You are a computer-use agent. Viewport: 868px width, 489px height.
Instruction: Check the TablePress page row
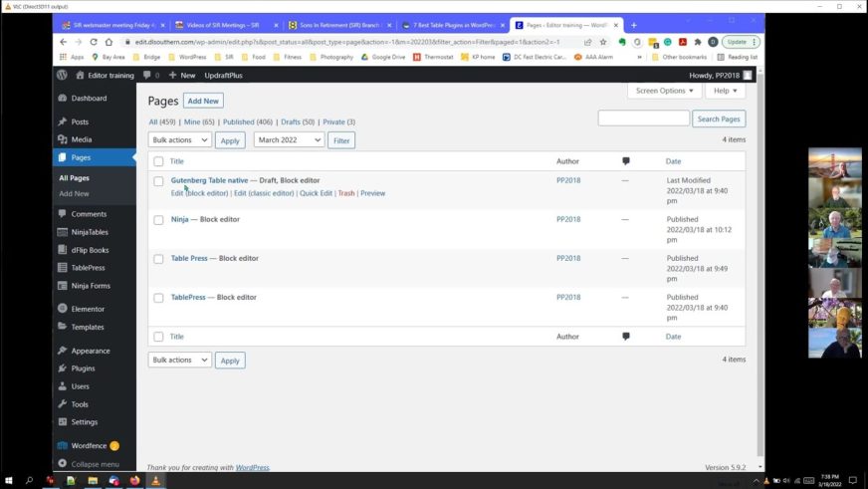click(158, 298)
